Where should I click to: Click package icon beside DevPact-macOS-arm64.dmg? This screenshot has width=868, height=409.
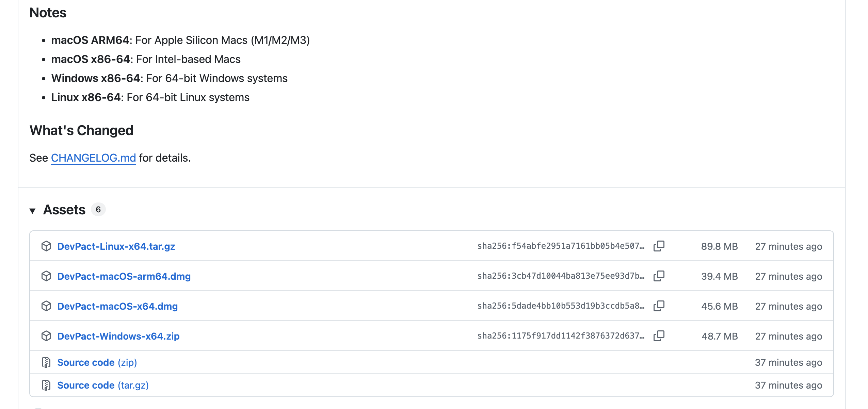46,276
